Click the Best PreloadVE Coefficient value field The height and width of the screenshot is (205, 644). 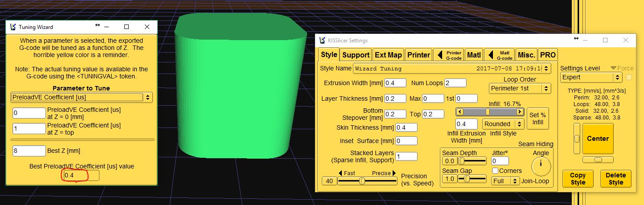coord(81,176)
